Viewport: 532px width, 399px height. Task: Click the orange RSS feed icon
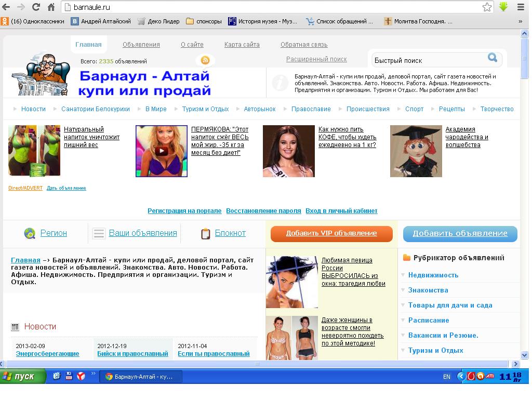pyautogui.click(x=205, y=60)
